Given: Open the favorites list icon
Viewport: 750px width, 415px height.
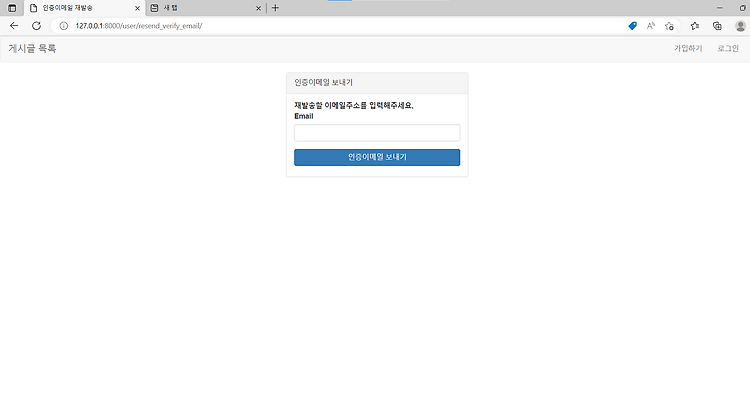Looking at the screenshot, I should (695, 26).
